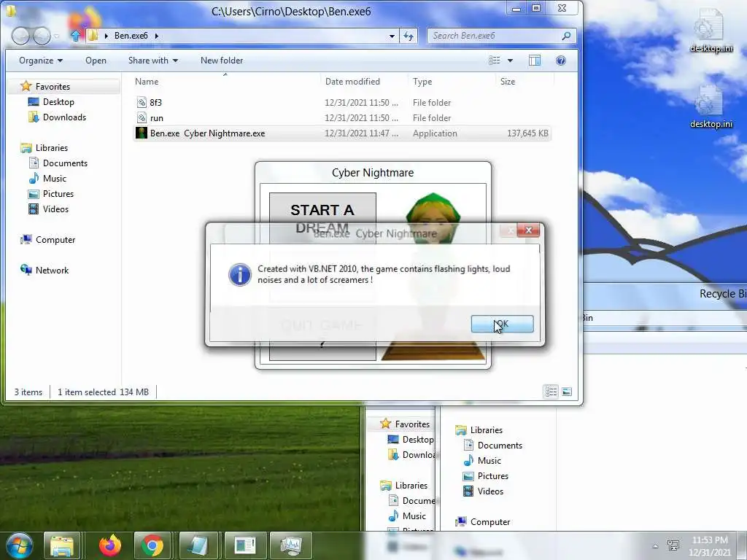This screenshot has width=747, height=560.
Task: Switch to large icons view in status bar
Action: 566,392
